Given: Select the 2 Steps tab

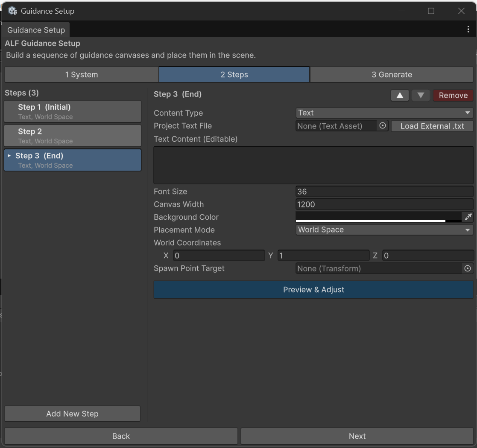Looking at the screenshot, I should (234, 75).
